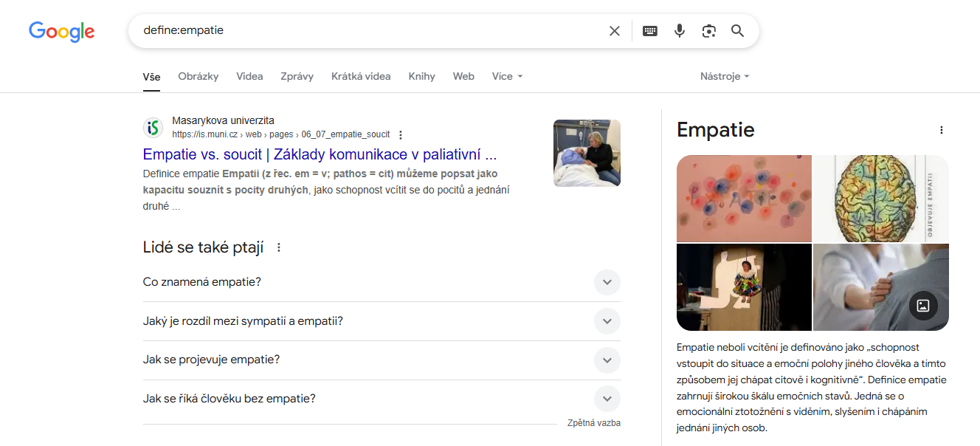This screenshot has height=446, width=980.
Task: Open the 'Více' dropdown
Action: 507,76
